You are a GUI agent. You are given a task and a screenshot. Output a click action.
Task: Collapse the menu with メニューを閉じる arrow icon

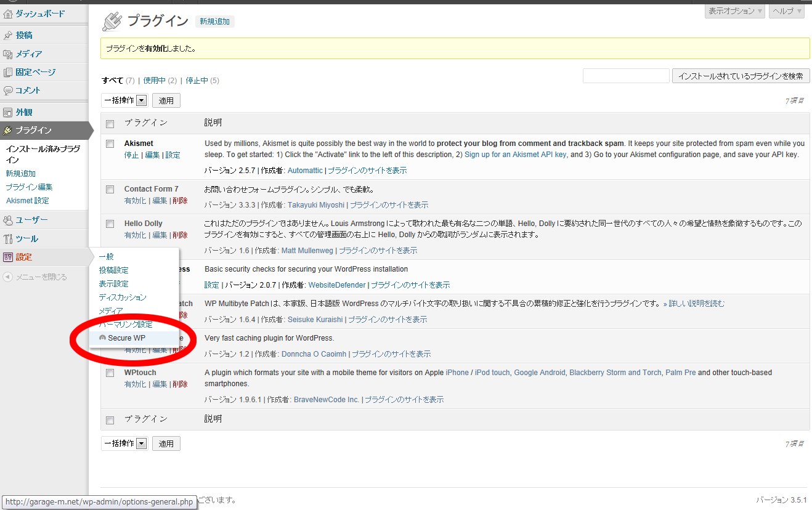click(x=8, y=277)
